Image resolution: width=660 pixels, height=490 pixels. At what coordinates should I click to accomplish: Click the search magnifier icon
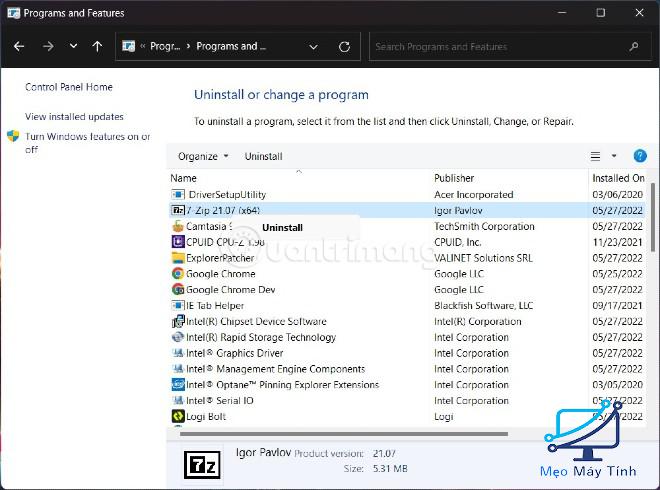tap(634, 47)
